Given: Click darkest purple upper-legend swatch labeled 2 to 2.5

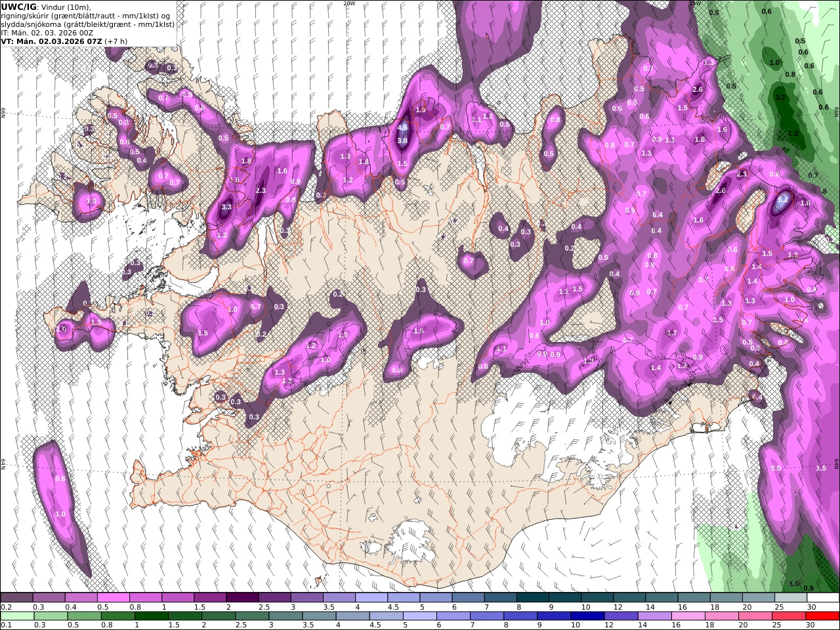Looking at the screenshot, I should pyautogui.click(x=242, y=598).
